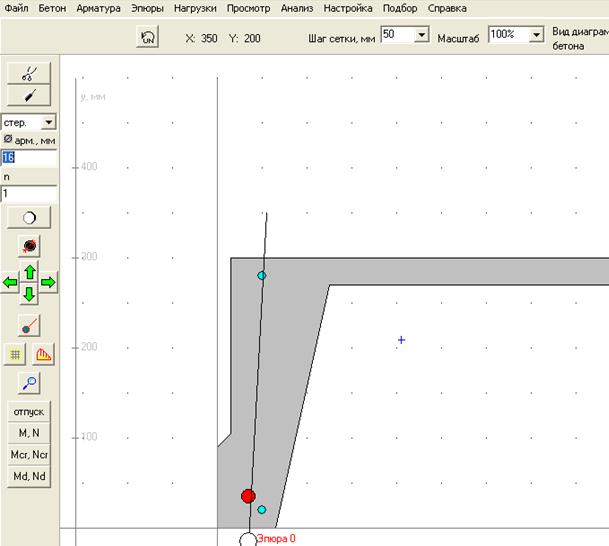Open the Арматура menu
609x546 pixels.
[98, 8]
